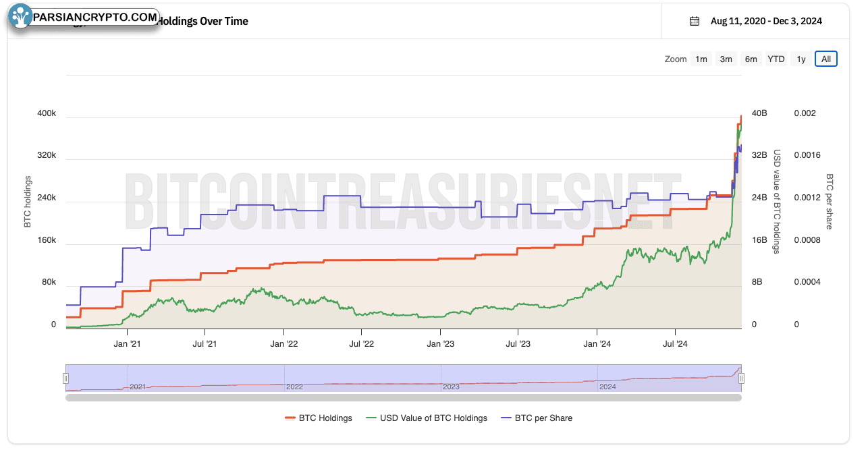
Task: Select the YTD zoom option
Action: click(776, 59)
